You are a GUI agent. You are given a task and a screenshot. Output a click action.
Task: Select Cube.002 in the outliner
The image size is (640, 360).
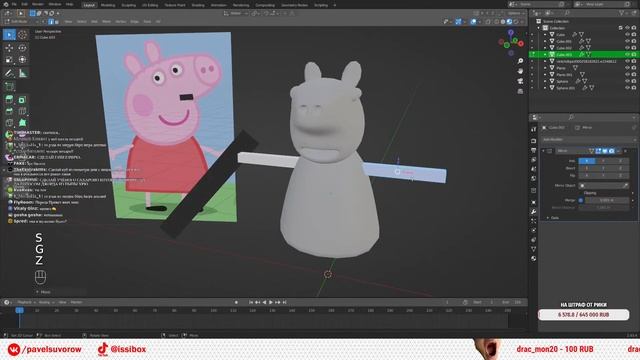[564, 48]
